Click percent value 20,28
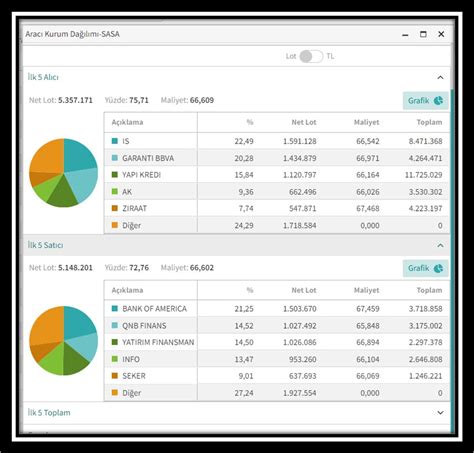The width and height of the screenshot is (474, 453). click(x=244, y=158)
